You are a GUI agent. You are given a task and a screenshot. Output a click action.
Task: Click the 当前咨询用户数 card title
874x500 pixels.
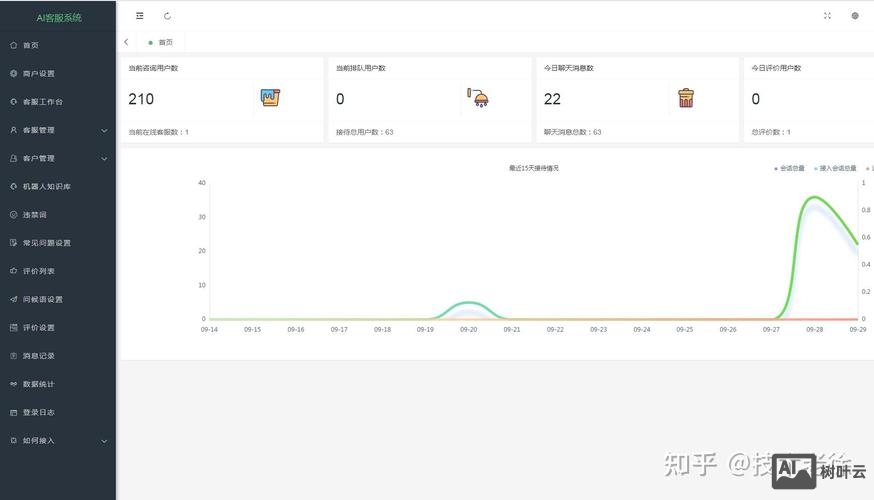point(153,68)
